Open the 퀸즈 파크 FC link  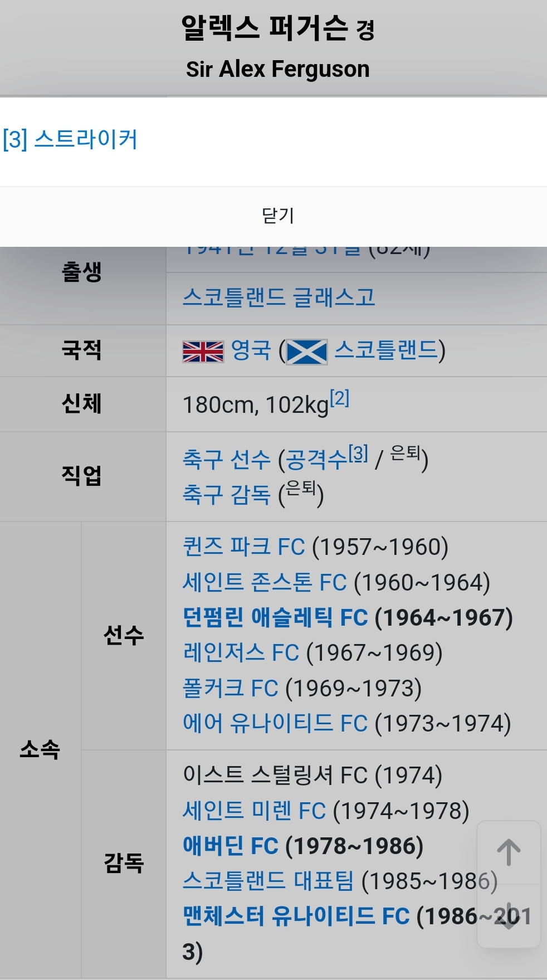[244, 547]
